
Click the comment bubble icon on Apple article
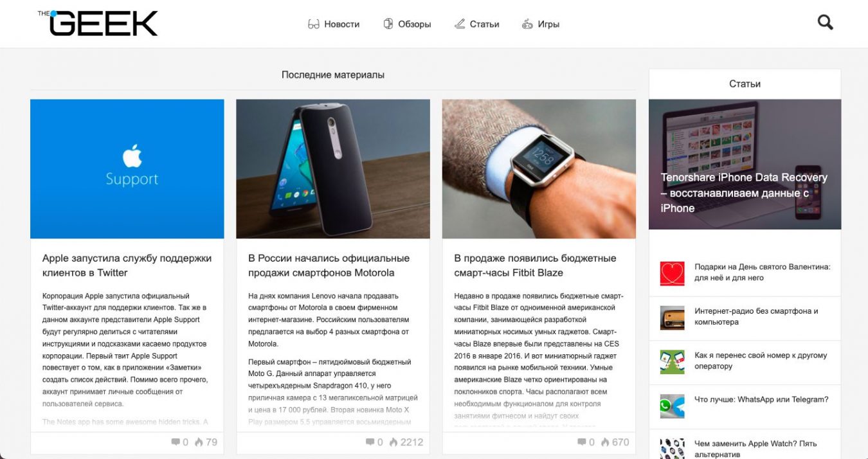point(176,442)
